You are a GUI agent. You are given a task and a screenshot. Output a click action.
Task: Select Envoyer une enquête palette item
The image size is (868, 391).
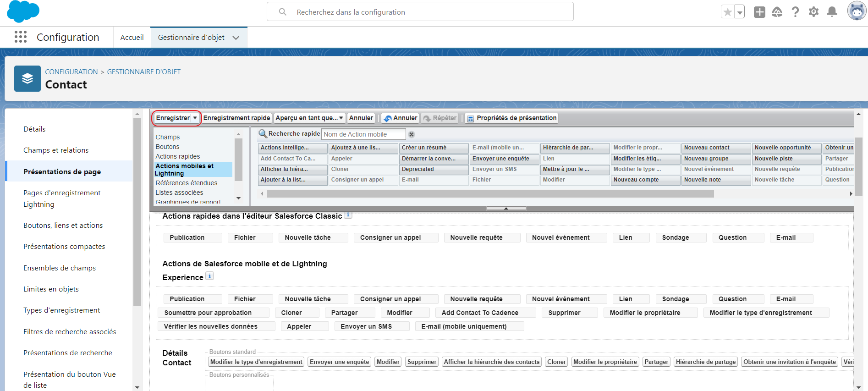click(505, 159)
